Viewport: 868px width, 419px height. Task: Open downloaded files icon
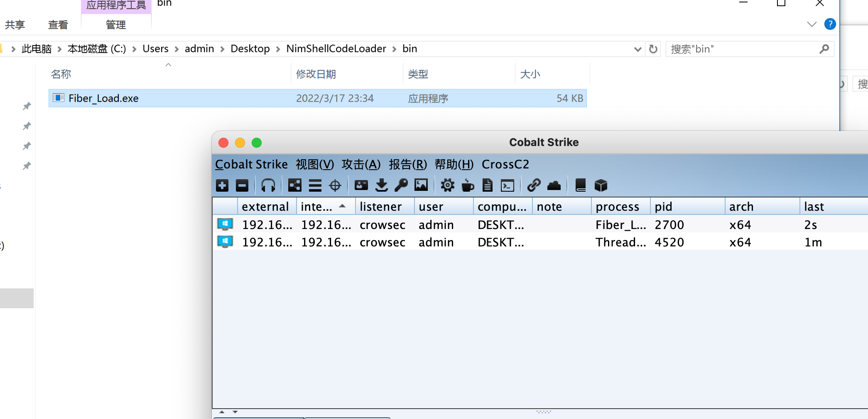(381, 185)
